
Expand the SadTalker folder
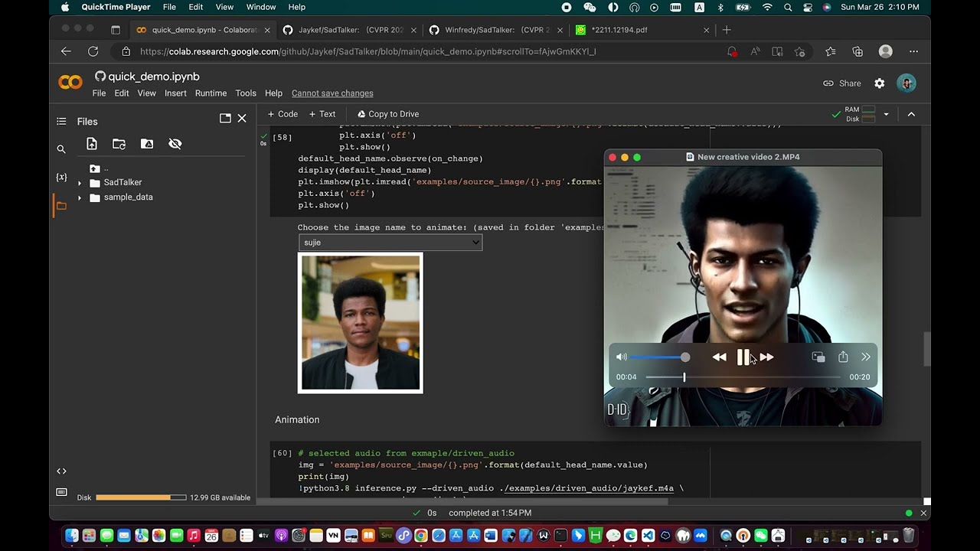tap(80, 183)
